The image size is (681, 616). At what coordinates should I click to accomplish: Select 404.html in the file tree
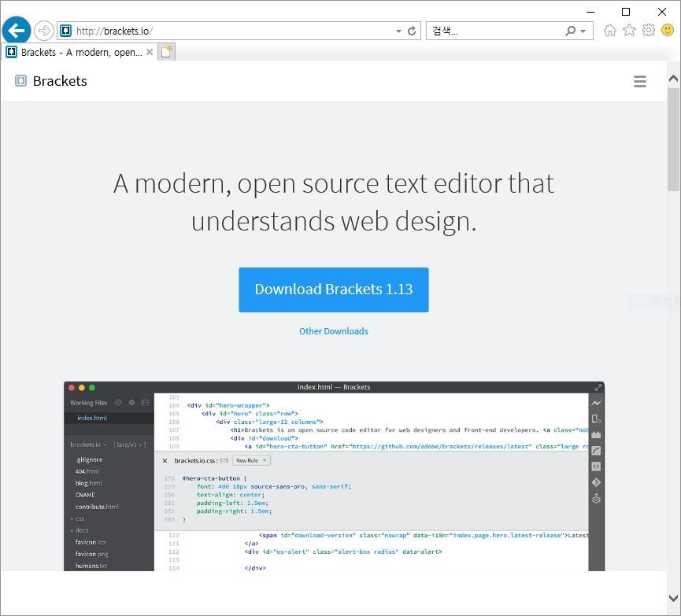pos(87,471)
